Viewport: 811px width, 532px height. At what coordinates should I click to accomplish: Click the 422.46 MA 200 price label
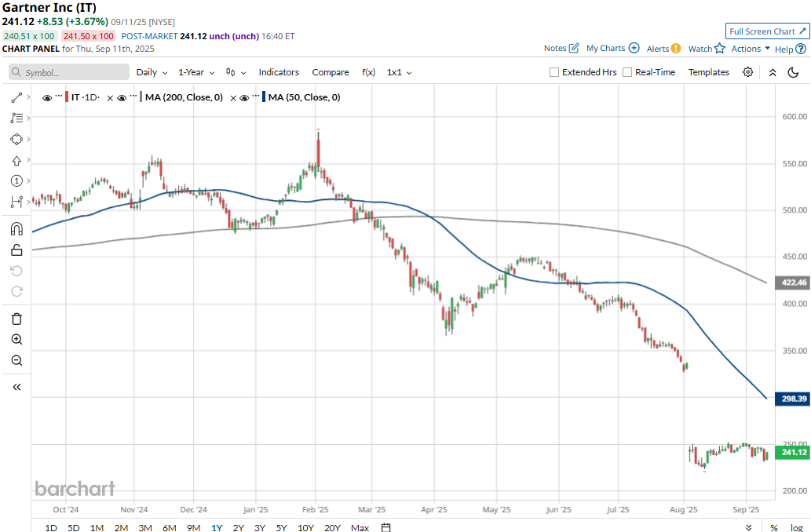pos(793,282)
